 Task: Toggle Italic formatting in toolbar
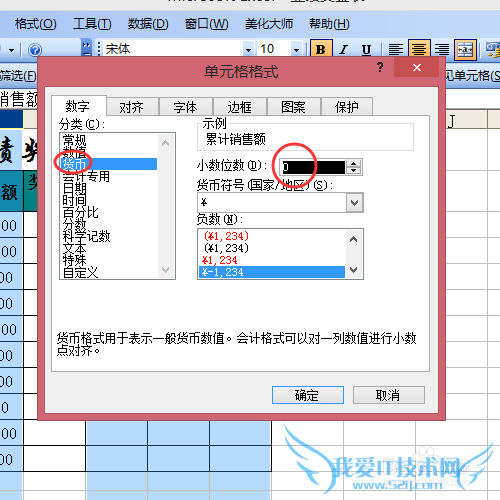pos(344,49)
